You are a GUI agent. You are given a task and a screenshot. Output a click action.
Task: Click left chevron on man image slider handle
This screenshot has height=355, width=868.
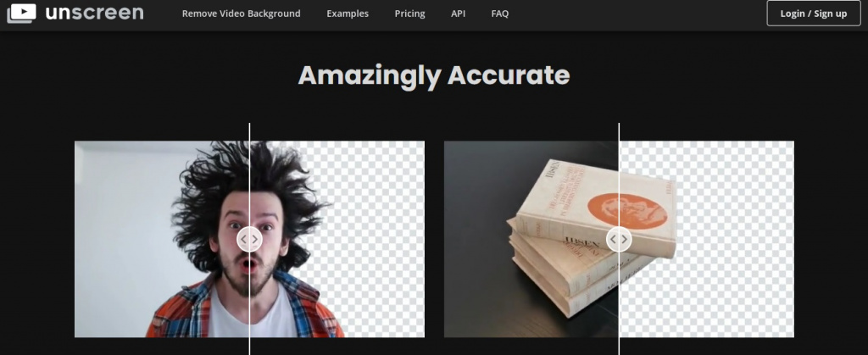[x=243, y=240]
